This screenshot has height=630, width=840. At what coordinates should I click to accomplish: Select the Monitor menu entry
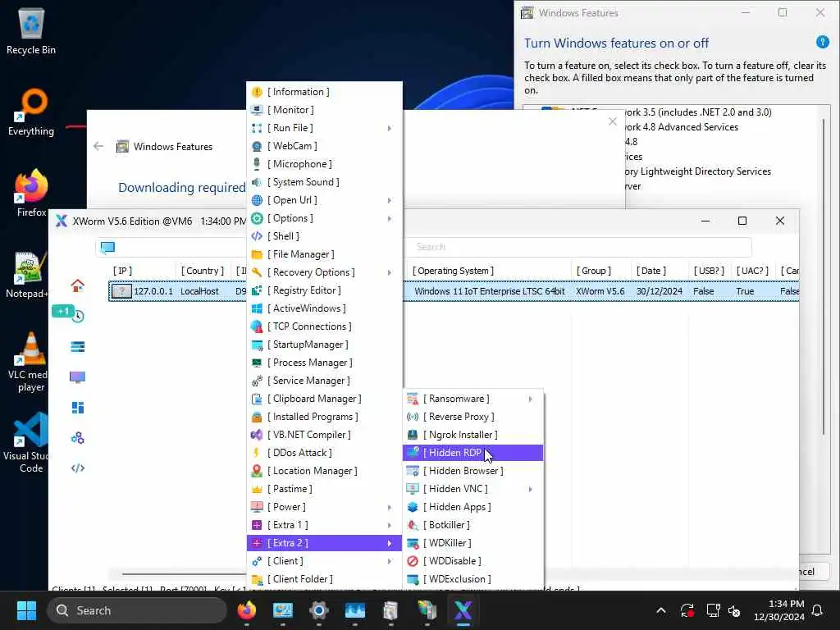click(x=324, y=110)
